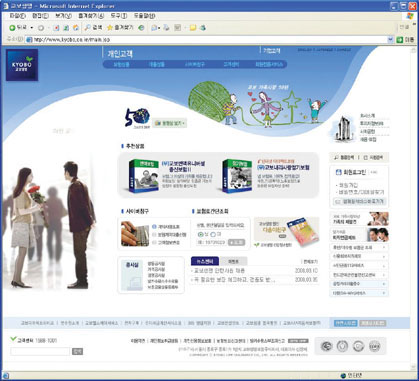Click the Search magnifier toolbar icon
Screen dimensions: 419x381
coord(88,28)
